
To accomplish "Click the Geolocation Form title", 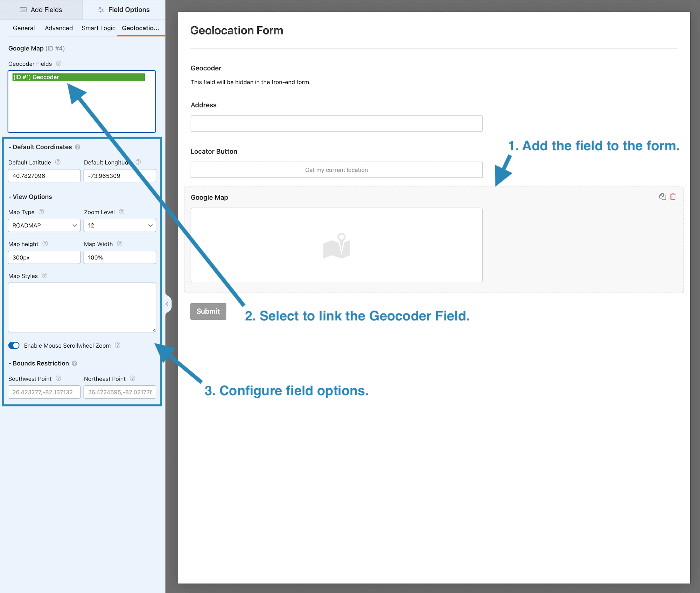I will tap(237, 30).
